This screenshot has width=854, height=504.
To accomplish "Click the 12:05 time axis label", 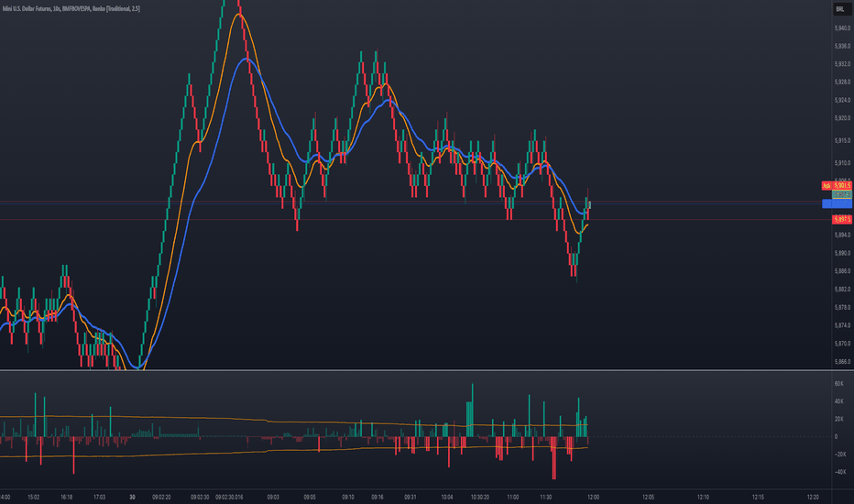I will coord(648,497).
